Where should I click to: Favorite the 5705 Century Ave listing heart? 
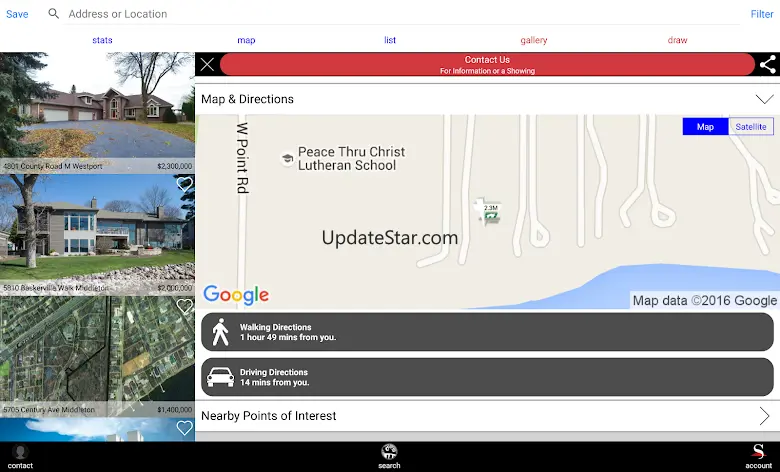pos(185,306)
